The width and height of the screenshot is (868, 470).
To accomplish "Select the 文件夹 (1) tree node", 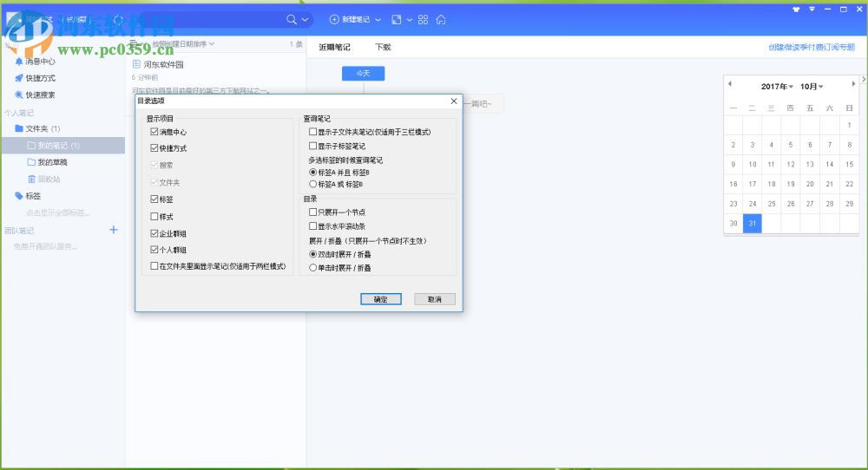I will (37, 128).
